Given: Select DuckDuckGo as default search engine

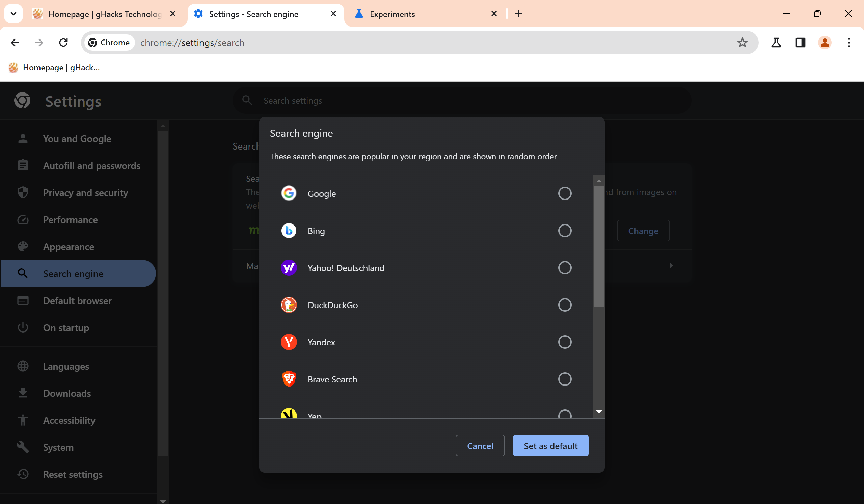Looking at the screenshot, I should (x=564, y=305).
